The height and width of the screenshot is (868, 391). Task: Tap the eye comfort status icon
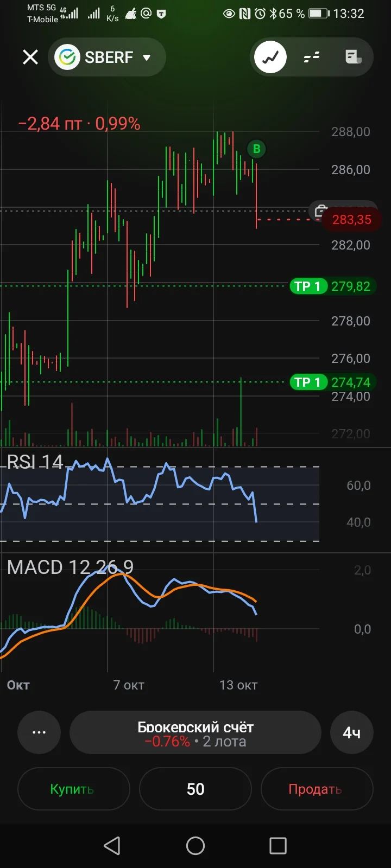[x=229, y=14]
